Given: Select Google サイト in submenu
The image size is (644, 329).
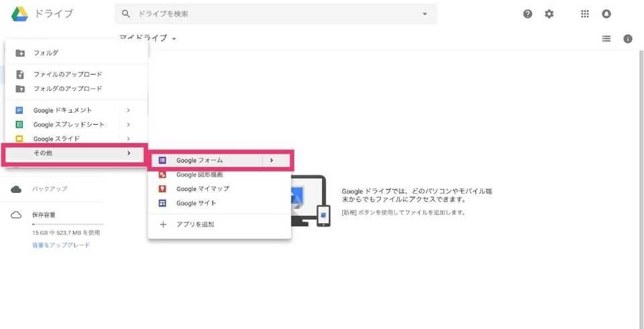Looking at the screenshot, I should click(220, 203).
